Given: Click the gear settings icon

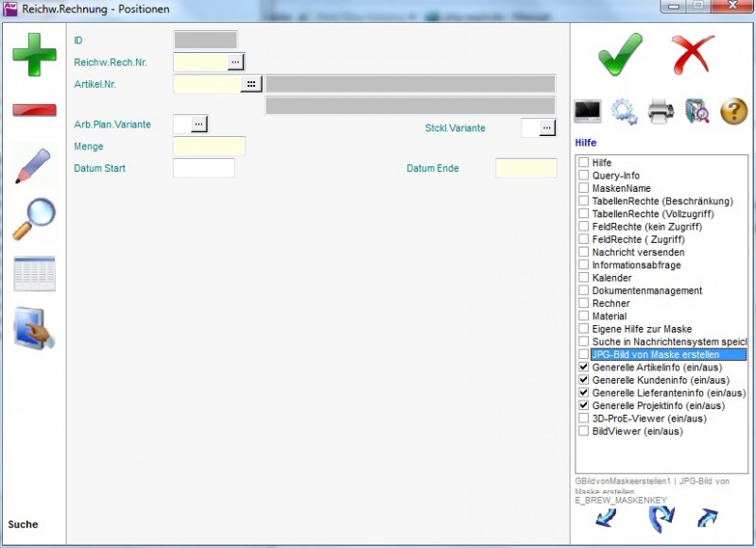Looking at the screenshot, I should pyautogui.click(x=625, y=111).
